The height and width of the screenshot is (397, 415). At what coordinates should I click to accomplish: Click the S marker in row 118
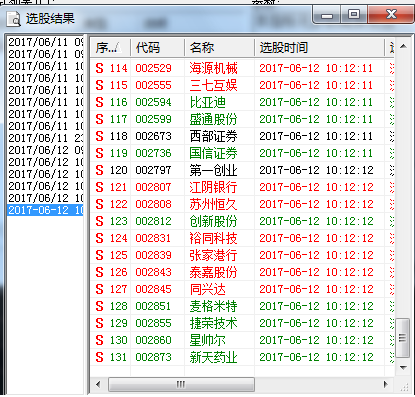pyautogui.click(x=99, y=136)
